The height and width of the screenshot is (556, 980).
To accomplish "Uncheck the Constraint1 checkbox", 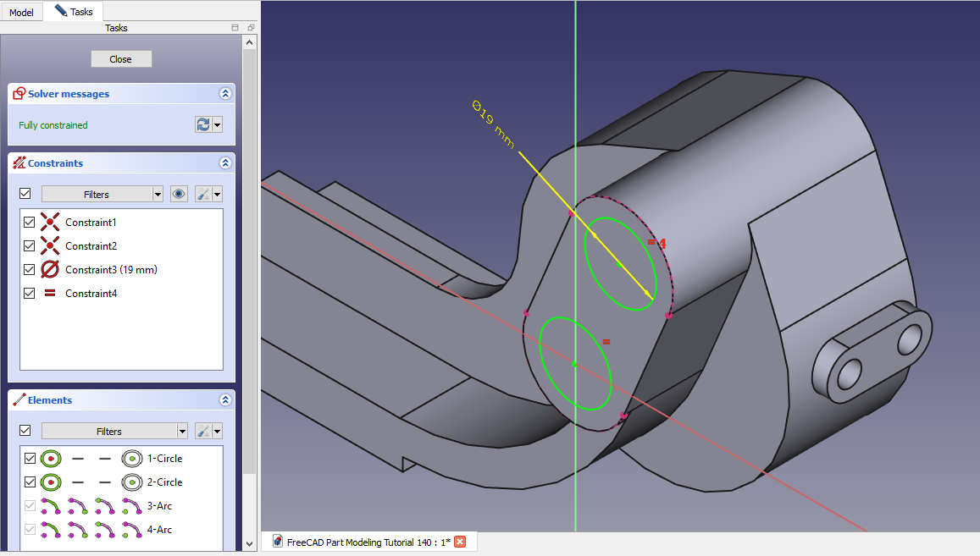I will pyautogui.click(x=30, y=223).
